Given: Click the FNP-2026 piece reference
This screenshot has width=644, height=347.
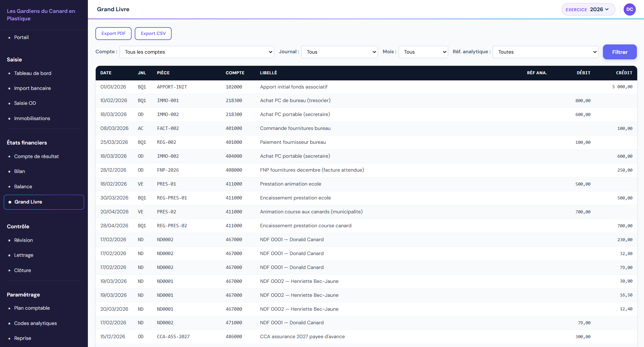Looking at the screenshot, I should 168,170.
